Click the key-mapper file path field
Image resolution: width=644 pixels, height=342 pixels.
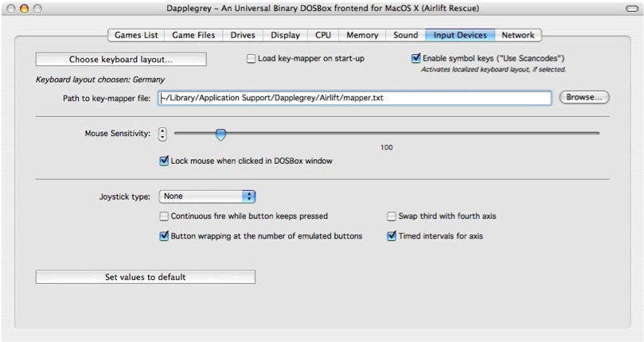click(354, 98)
